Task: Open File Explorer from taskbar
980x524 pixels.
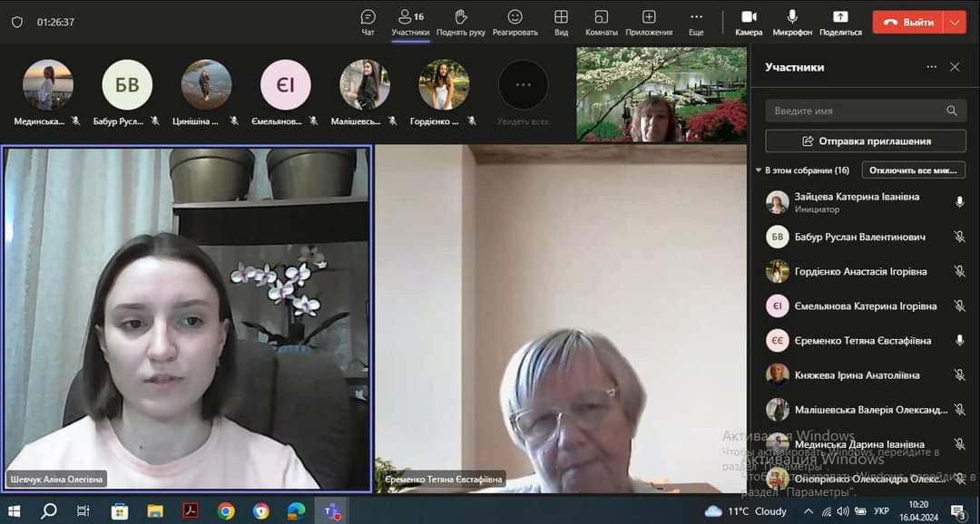Action: point(155,511)
